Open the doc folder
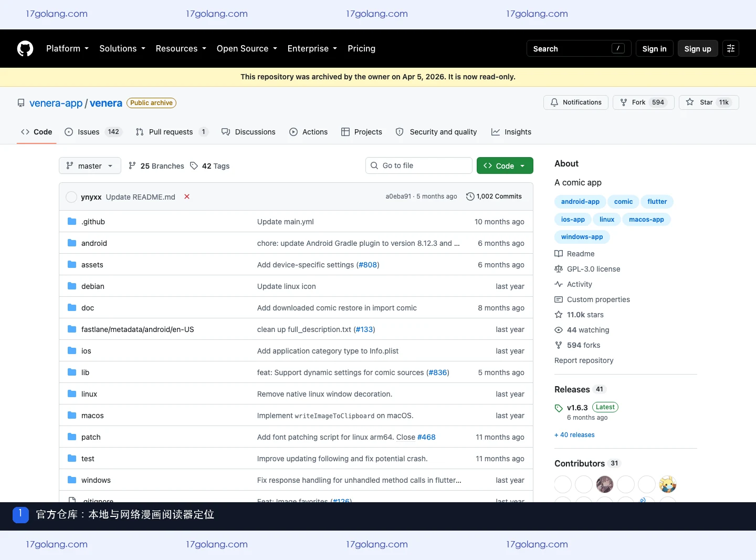The width and height of the screenshot is (756, 560). coord(88,308)
